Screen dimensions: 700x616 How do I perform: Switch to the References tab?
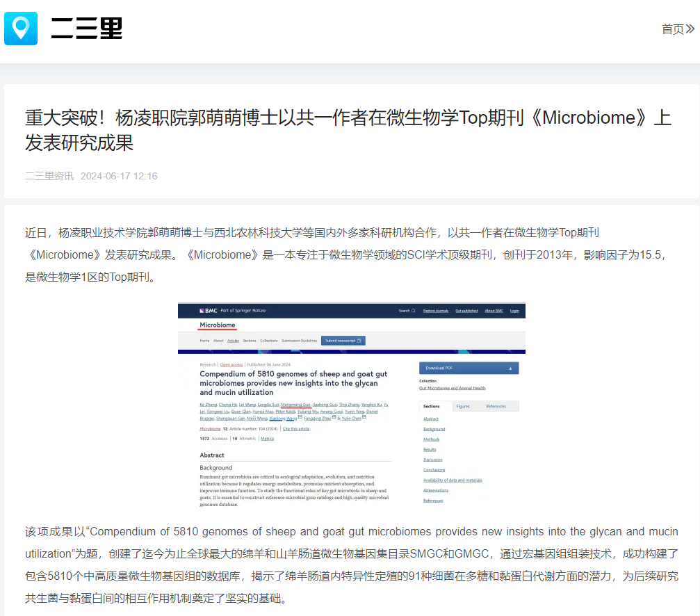[496, 406]
